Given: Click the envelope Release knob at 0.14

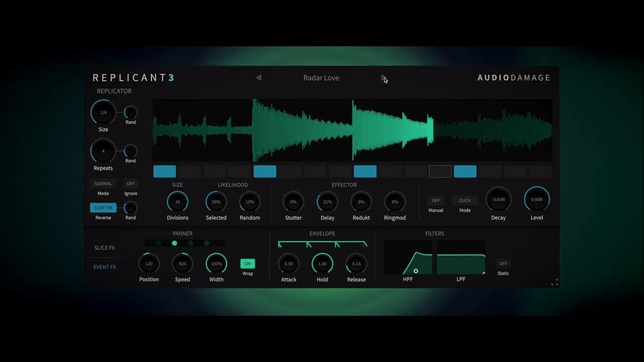Looking at the screenshot, I should coord(356,263).
